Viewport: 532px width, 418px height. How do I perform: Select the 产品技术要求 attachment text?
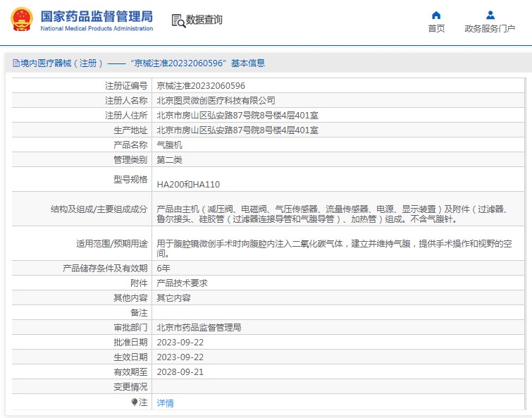(x=182, y=283)
